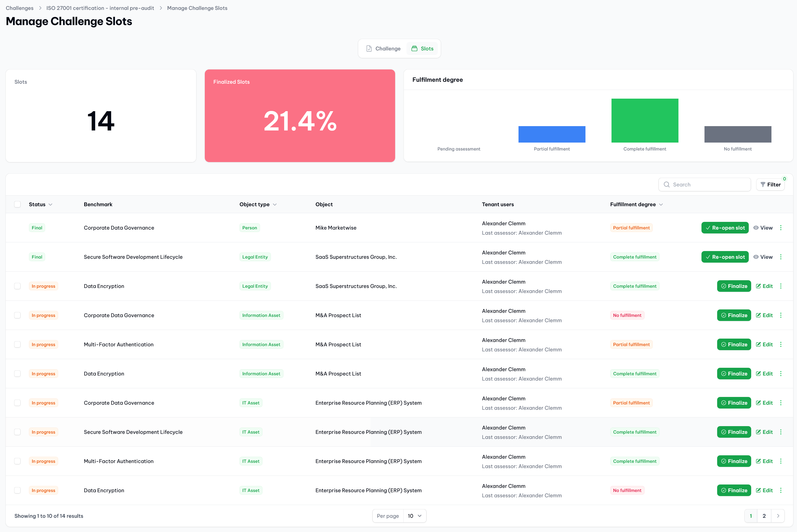Click 'Showing 1 to 10 of 14 results'

(49, 516)
